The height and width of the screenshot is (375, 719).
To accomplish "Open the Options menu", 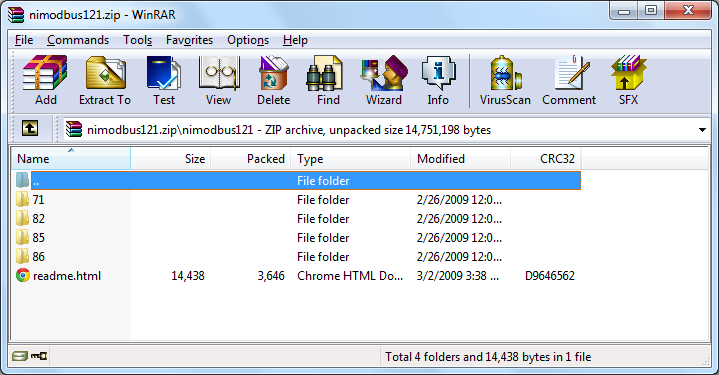I will pyautogui.click(x=248, y=40).
